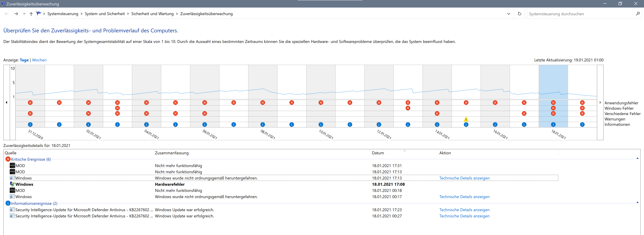
Task: Select the Windows error icon for 03.01.2021
Action: [x=118, y=108]
